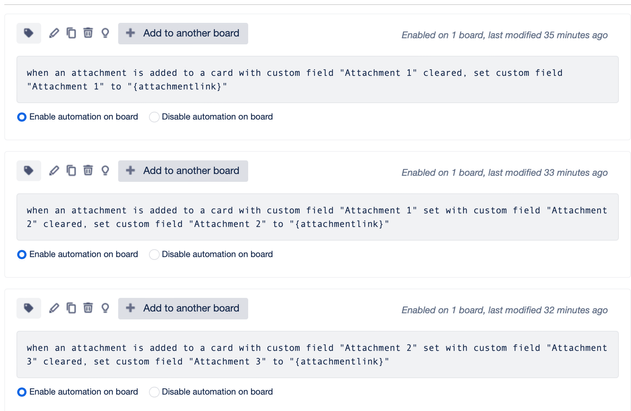Edit the first automation with pencil icon
Screen dimensions: 631x411
click(54, 33)
